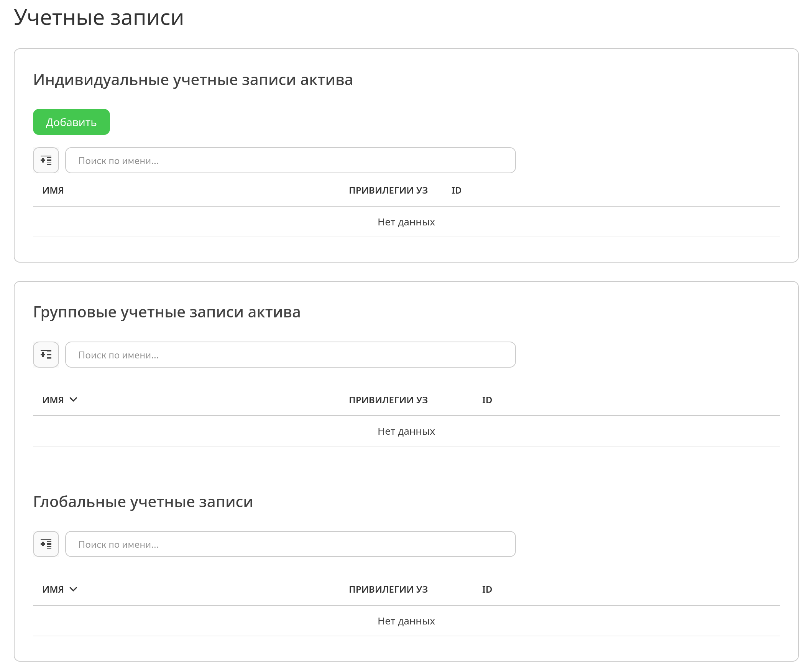Focus the search field under global accounts
Image resolution: width=810 pixels, height=672 pixels.
[x=290, y=544]
